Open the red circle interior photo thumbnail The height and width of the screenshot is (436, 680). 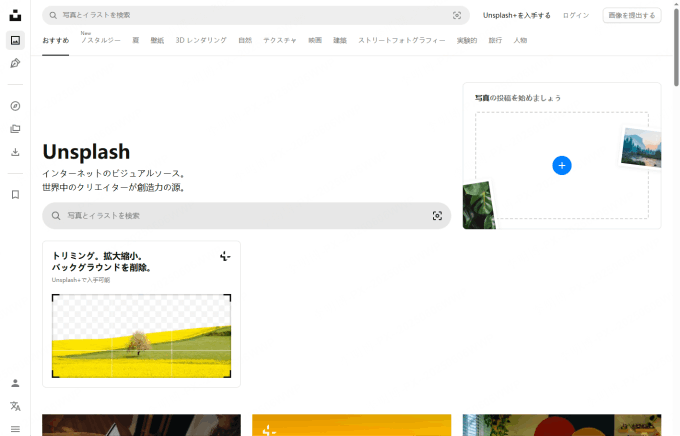pyautogui.click(x=562, y=425)
